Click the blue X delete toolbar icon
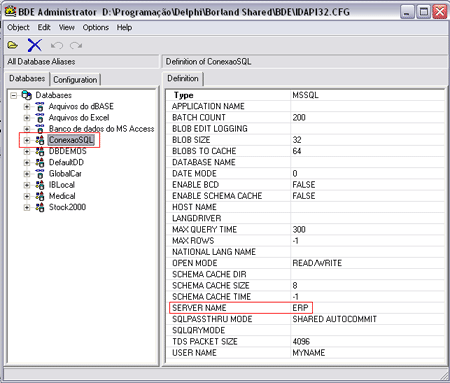The image size is (450, 383). [x=35, y=45]
